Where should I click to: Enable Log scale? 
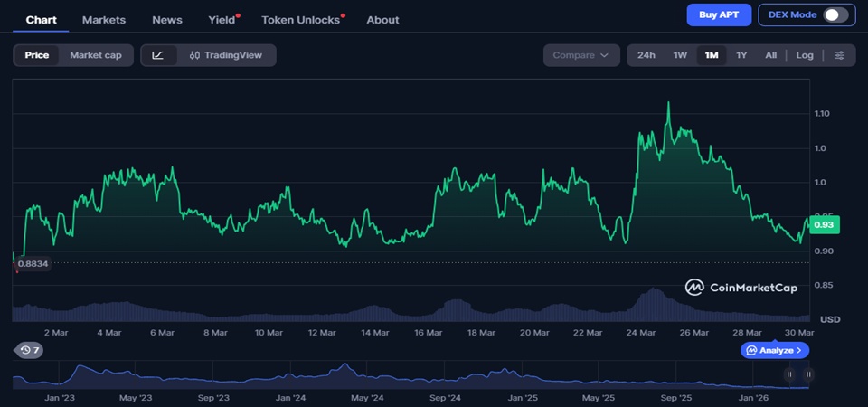coord(805,55)
